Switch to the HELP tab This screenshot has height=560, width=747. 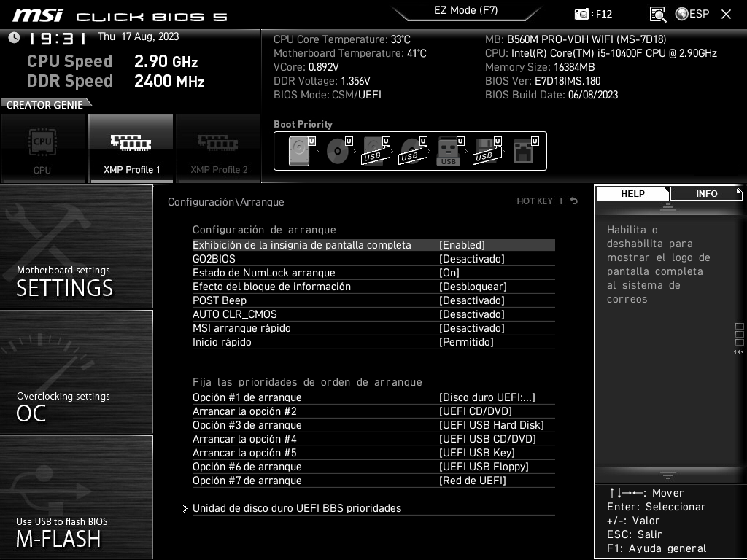click(632, 193)
